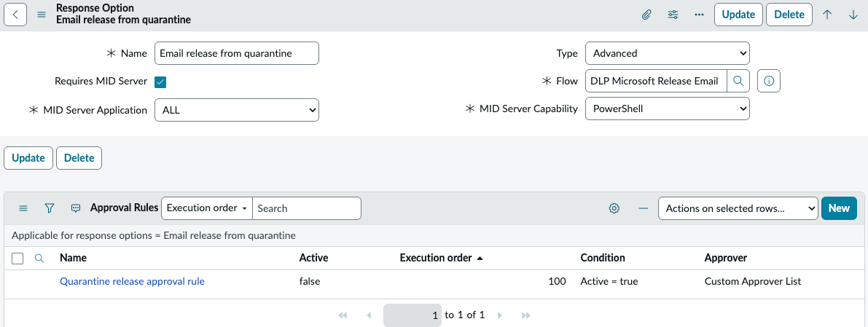Select the '100' execution order cell
Screen dimensions: 868x327
[x=557, y=281]
